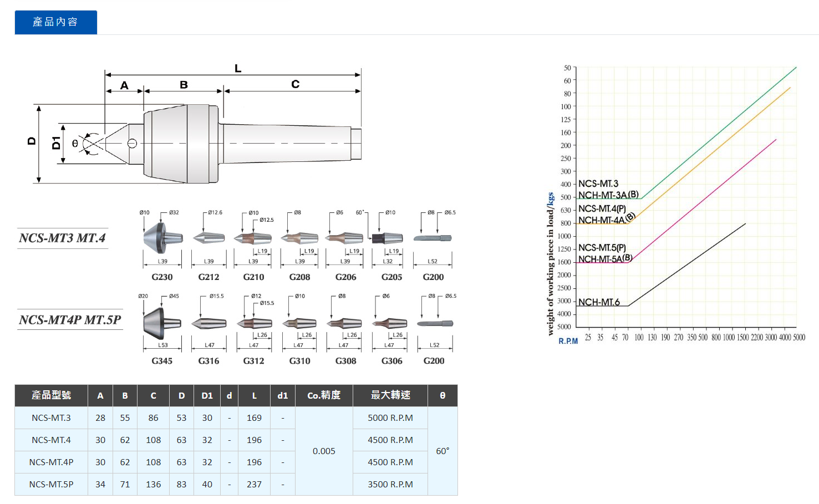Click the G316 center tip image

click(208, 323)
